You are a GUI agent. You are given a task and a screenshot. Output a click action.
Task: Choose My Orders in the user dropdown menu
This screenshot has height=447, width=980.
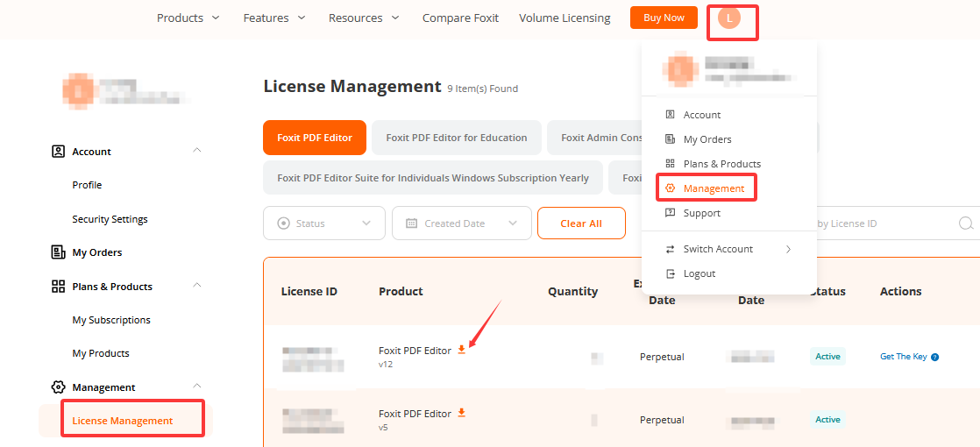(x=707, y=138)
